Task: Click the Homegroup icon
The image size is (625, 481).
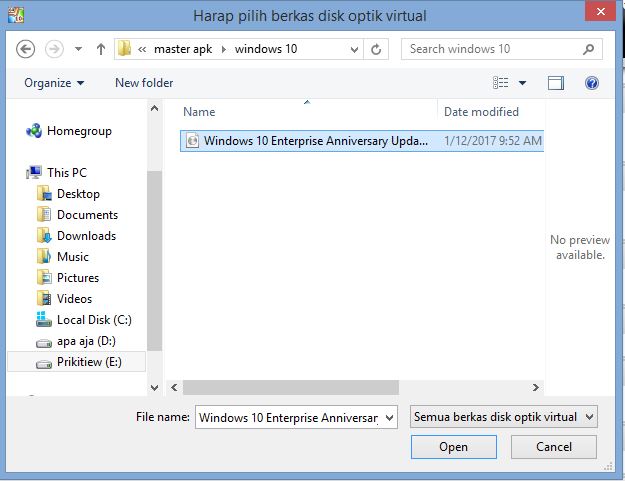Action: point(34,131)
